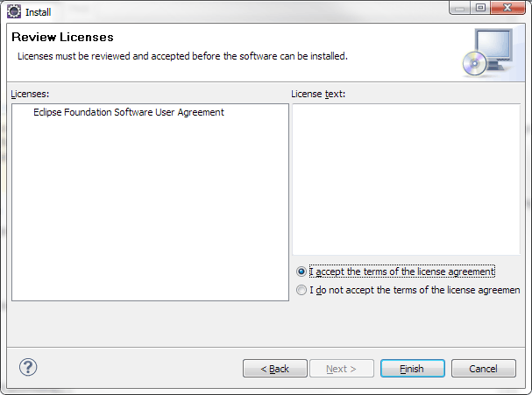Maximize the Install dialog window
Image resolution: width=532 pixels, height=395 pixels.
[480, 8]
